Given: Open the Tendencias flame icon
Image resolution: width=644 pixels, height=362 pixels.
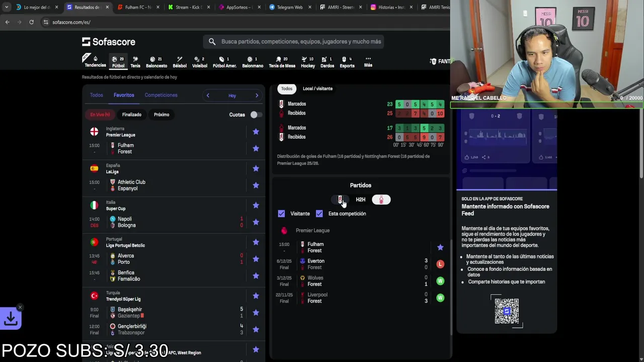Looking at the screenshot, I should (x=95, y=61).
